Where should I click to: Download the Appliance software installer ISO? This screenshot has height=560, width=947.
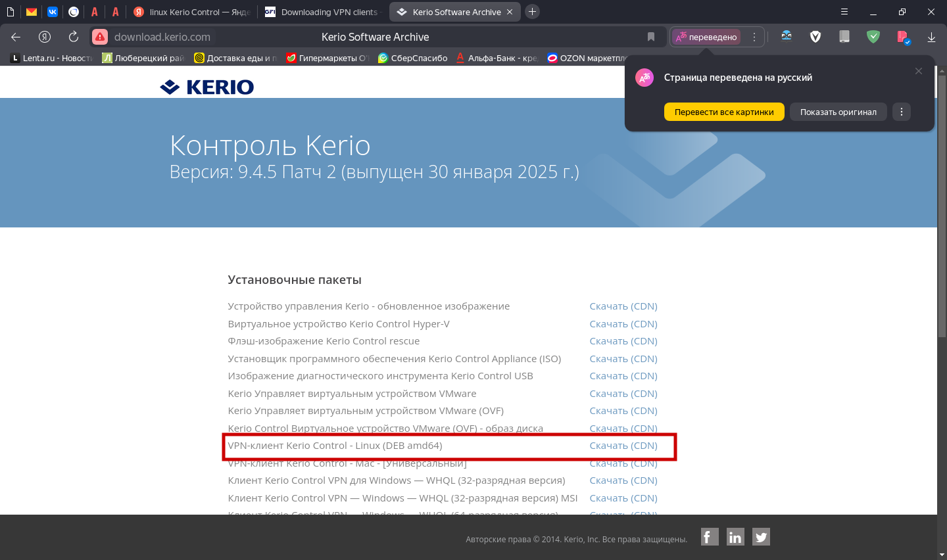coord(623,359)
